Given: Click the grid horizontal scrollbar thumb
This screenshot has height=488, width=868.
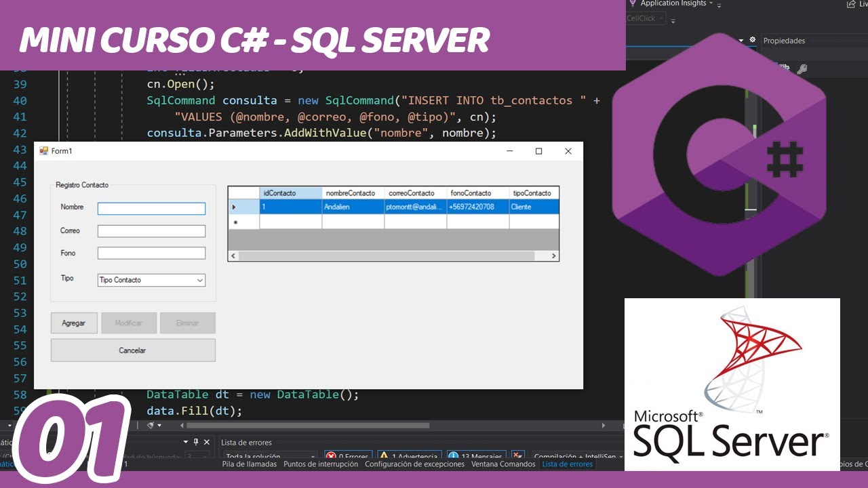Looking at the screenshot, I should pos(387,256).
